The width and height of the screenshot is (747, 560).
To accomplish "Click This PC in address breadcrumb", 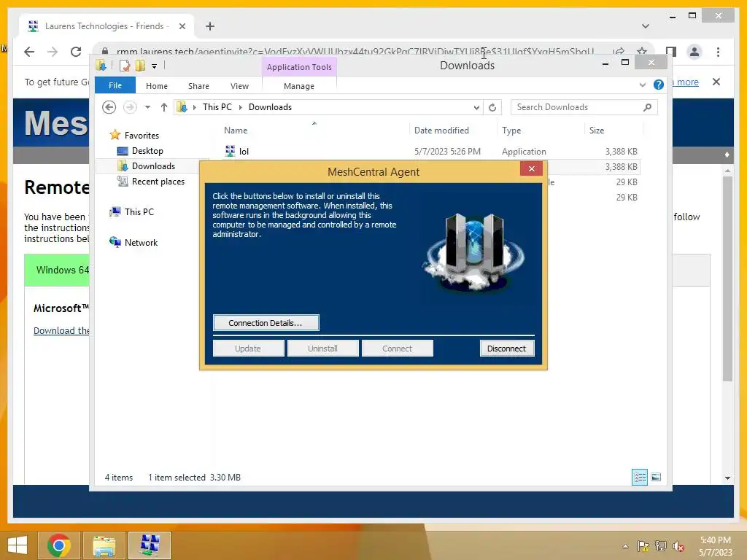I will click(x=217, y=107).
